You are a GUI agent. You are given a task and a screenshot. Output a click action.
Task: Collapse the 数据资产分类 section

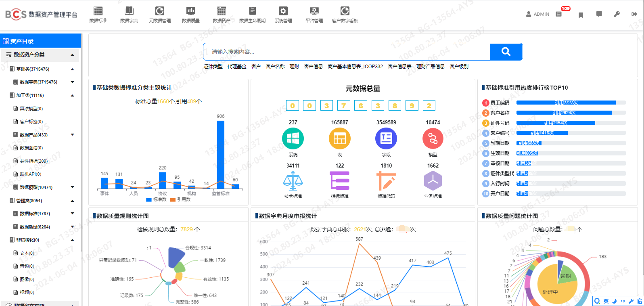click(73, 55)
